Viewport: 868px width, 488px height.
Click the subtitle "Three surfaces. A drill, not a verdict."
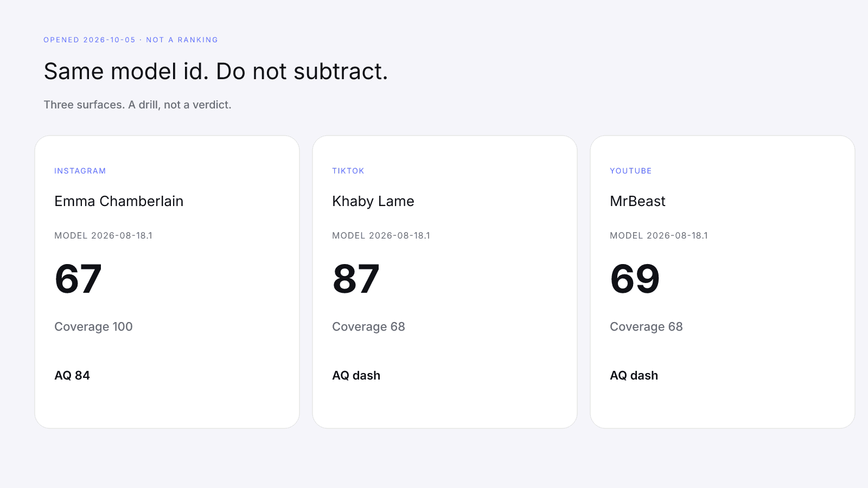pyautogui.click(x=137, y=105)
